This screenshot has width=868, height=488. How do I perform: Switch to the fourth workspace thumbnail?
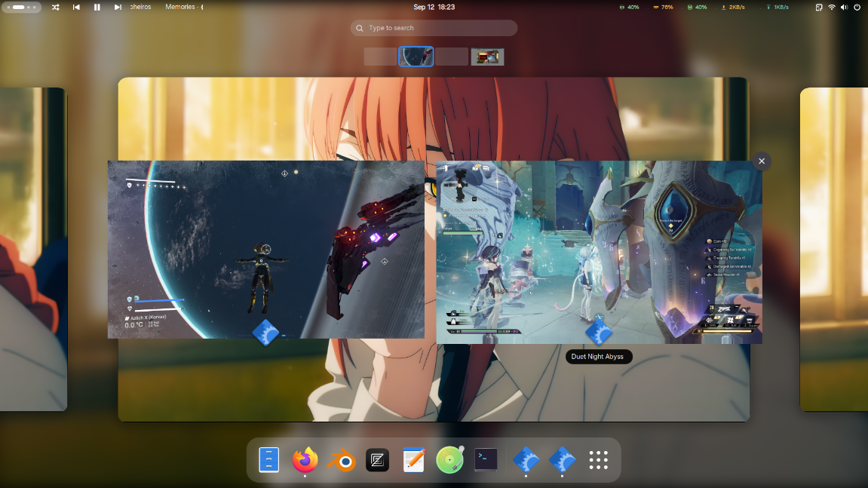tap(487, 57)
